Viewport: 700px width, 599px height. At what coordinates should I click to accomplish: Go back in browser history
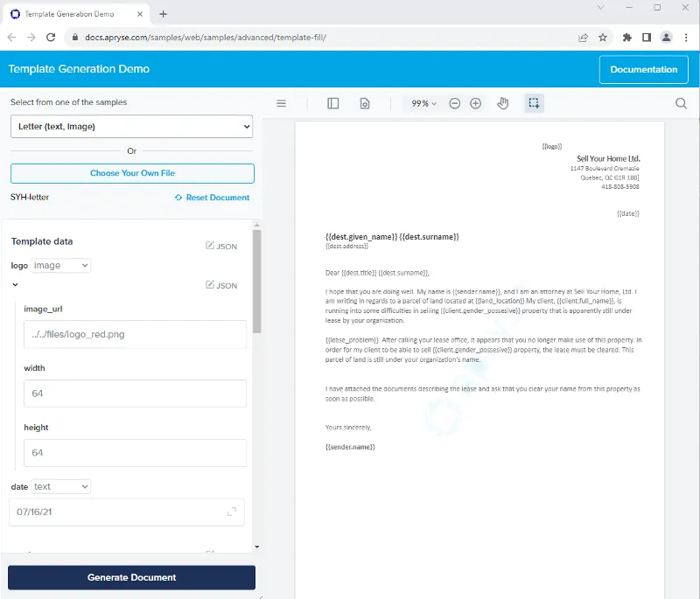[x=11, y=38]
